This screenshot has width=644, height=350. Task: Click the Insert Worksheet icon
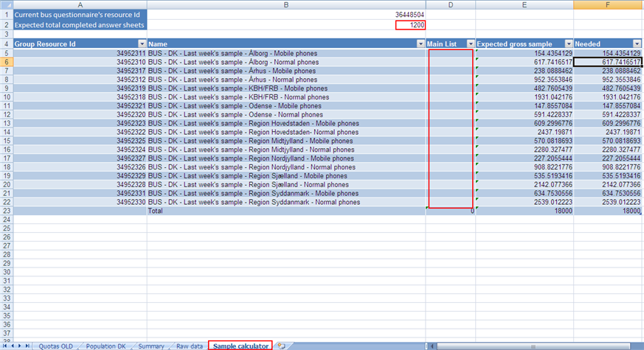281,346
